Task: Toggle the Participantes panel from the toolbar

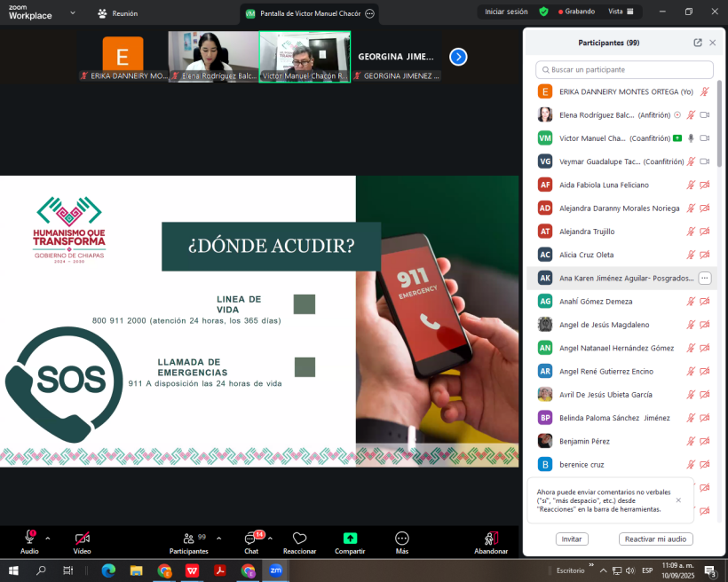Action: pyautogui.click(x=188, y=539)
